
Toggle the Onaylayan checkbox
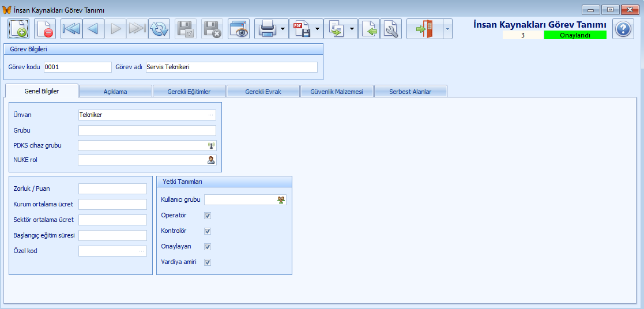pyautogui.click(x=208, y=247)
